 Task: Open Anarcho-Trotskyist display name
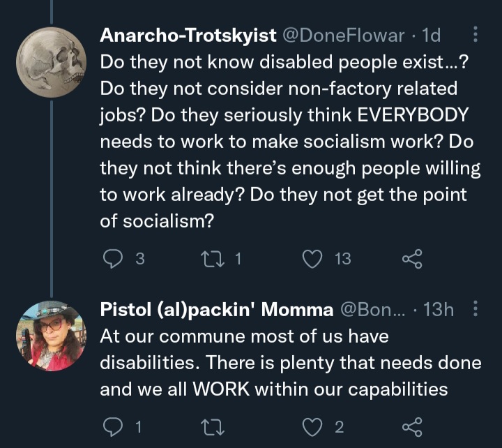click(188, 35)
